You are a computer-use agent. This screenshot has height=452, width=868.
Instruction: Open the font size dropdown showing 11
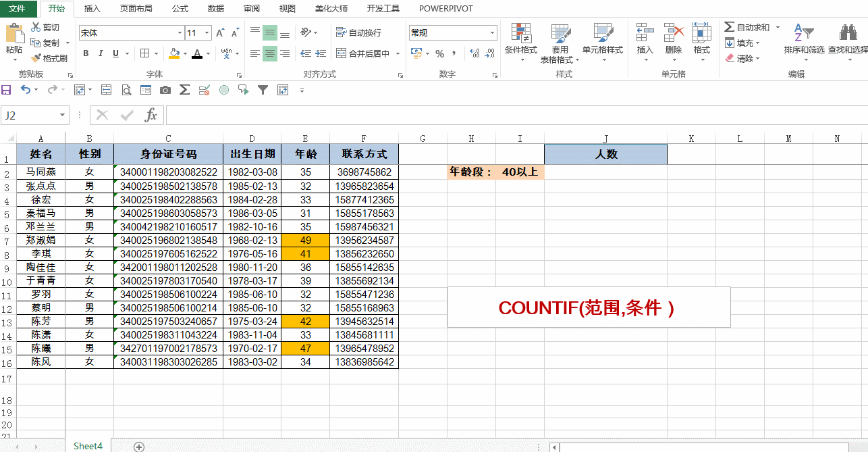(208, 32)
